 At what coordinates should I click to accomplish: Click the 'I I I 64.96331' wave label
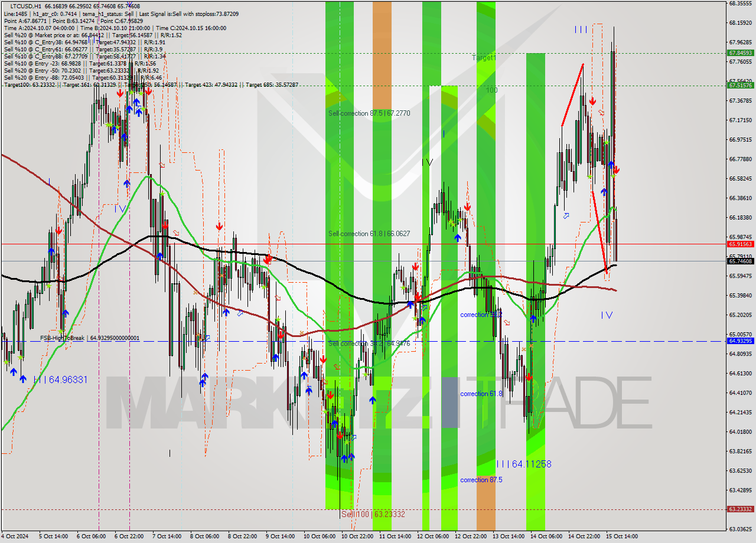pos(60,380)
